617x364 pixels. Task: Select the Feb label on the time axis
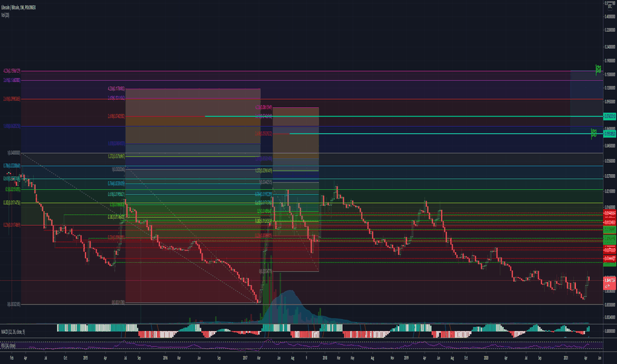11,358
